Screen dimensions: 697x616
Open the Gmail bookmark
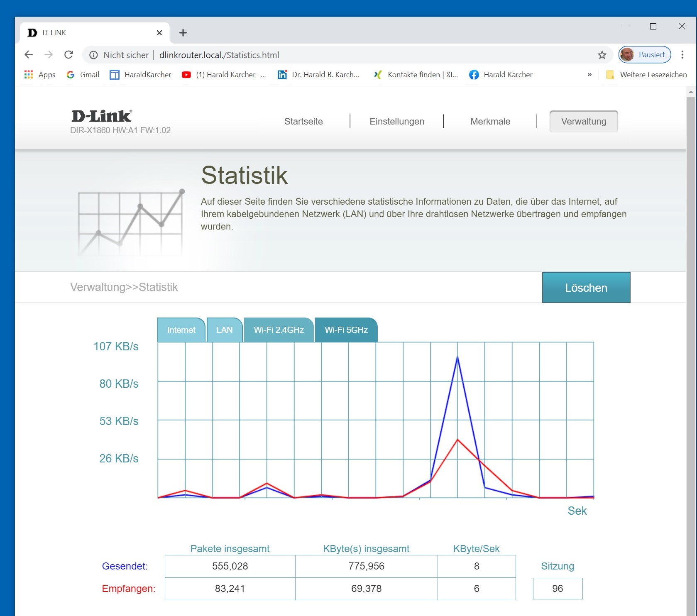[x=83, y=75]
